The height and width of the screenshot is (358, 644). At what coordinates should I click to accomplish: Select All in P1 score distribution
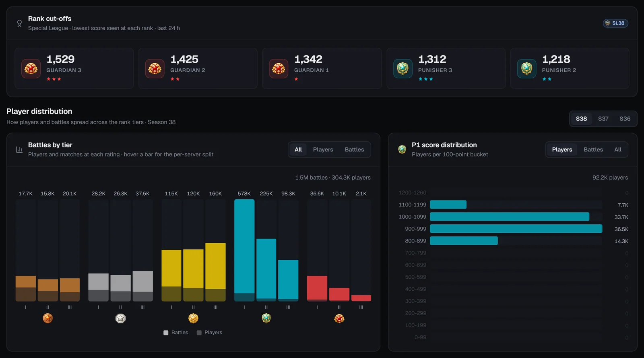click(x=618, y=149)
